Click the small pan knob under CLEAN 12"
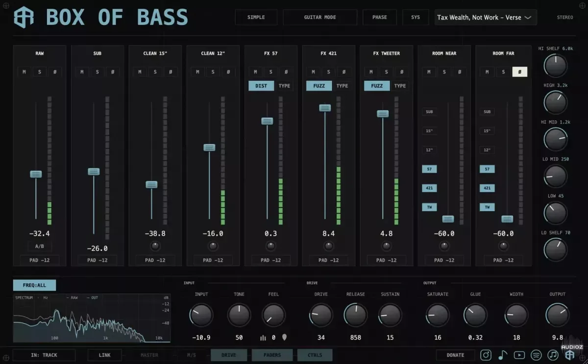Viewport: 588px width, 364px height. click(x=213, y=246)
